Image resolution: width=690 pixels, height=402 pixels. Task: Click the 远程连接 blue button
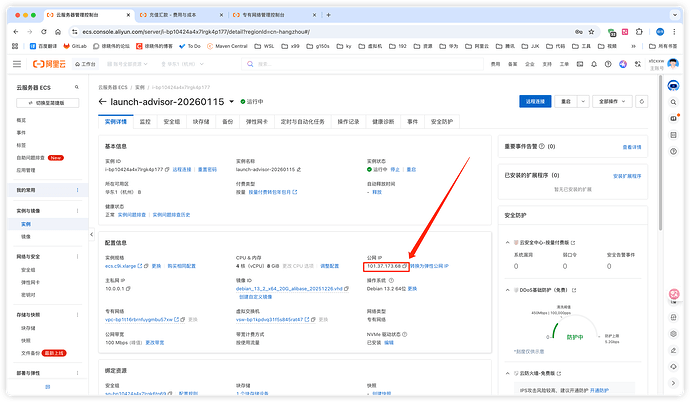point(534,101)
